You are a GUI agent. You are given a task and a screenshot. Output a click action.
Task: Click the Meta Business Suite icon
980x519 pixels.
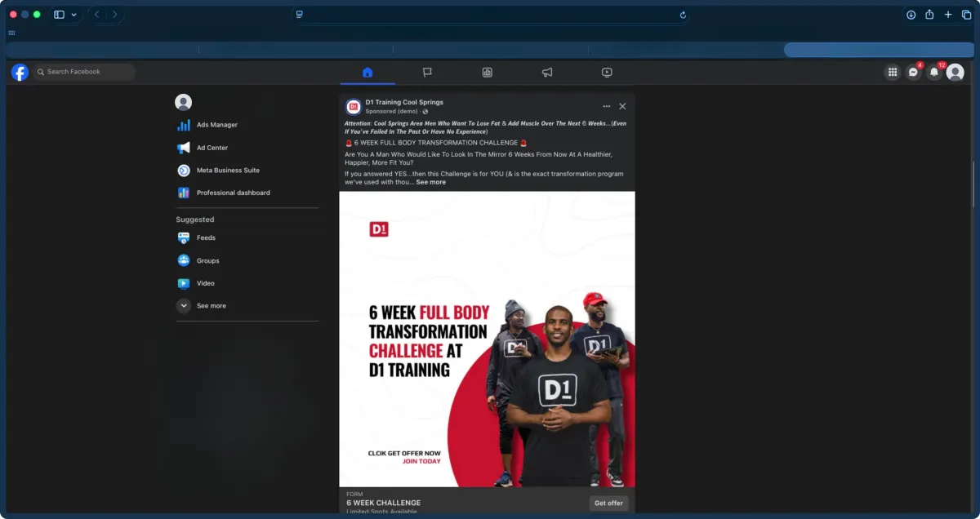[x=184, y=171]
